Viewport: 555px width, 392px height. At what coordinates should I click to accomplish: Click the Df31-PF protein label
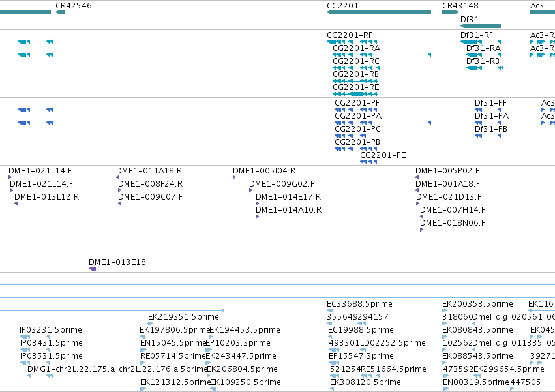point(490,103)
